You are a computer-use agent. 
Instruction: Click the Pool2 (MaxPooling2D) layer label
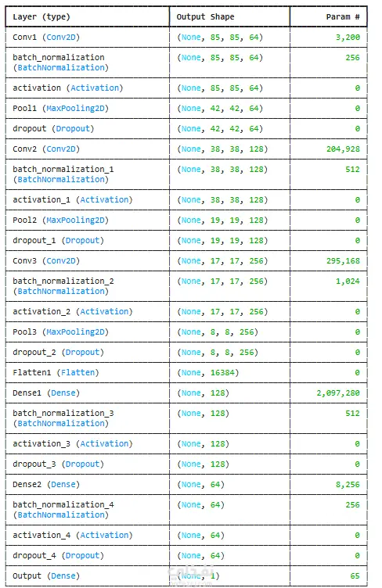coord(60,220)
